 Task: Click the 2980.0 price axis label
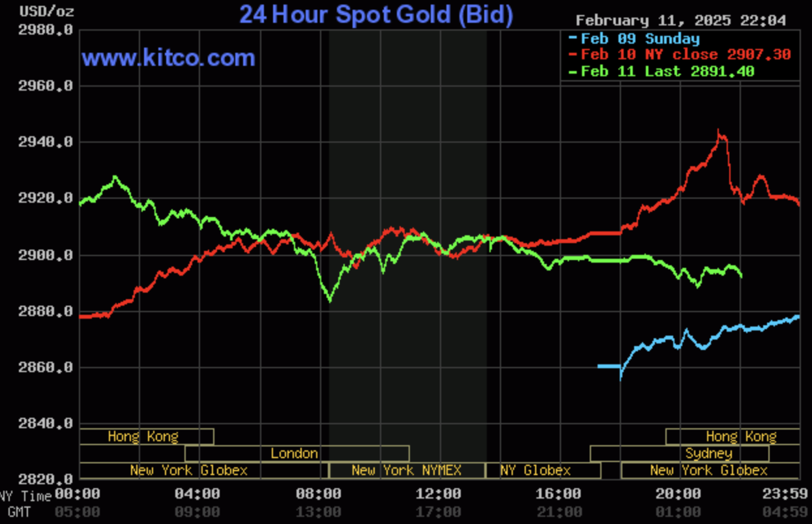pos(46,30)
